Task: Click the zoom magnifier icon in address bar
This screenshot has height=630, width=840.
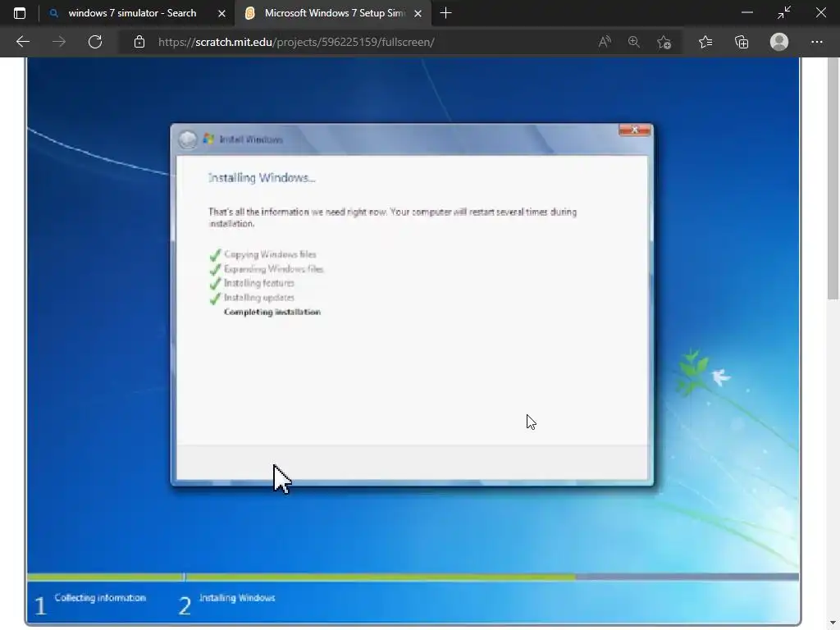Action: coord(634,42)
